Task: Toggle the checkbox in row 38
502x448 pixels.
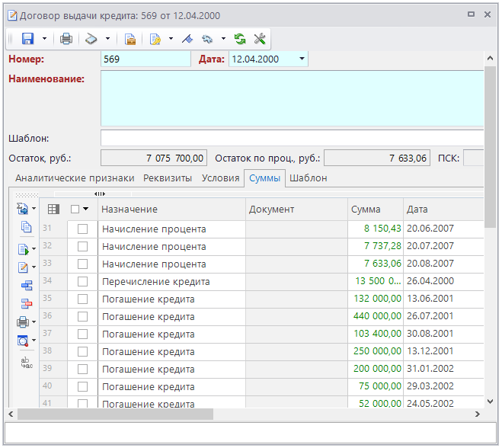Action: (82, 352)
